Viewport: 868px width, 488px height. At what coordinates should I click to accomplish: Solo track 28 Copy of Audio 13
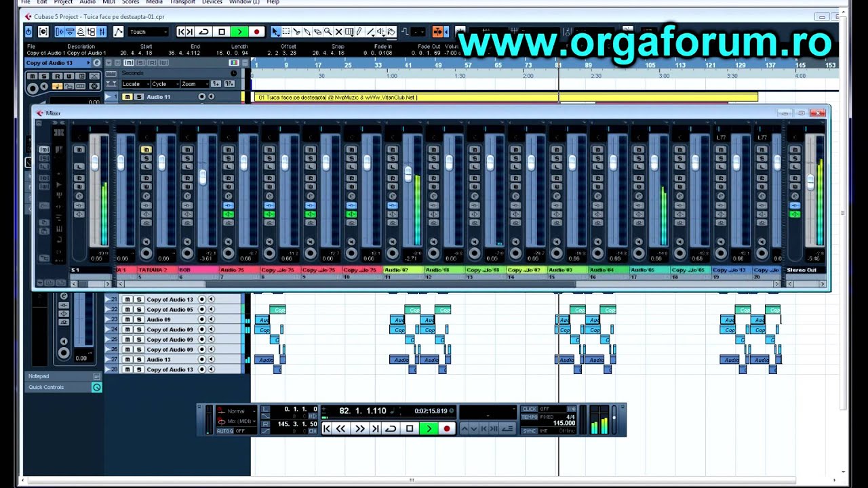138,369
